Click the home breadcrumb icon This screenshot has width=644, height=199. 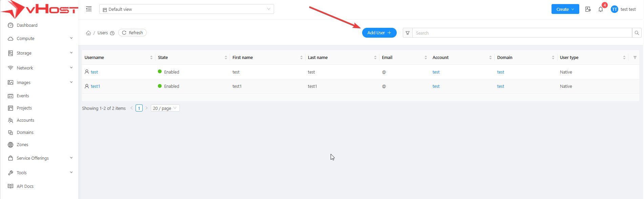[x=88, y=33]
